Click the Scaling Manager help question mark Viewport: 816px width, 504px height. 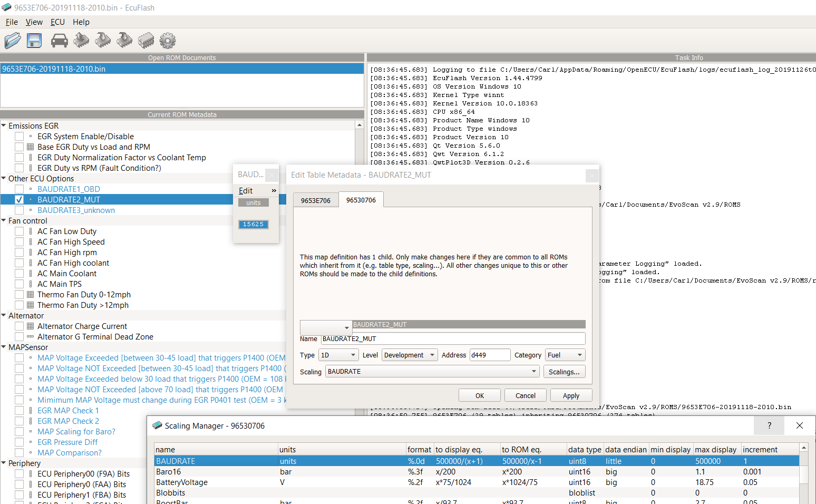pyautogui.click(x=769, y=425)
